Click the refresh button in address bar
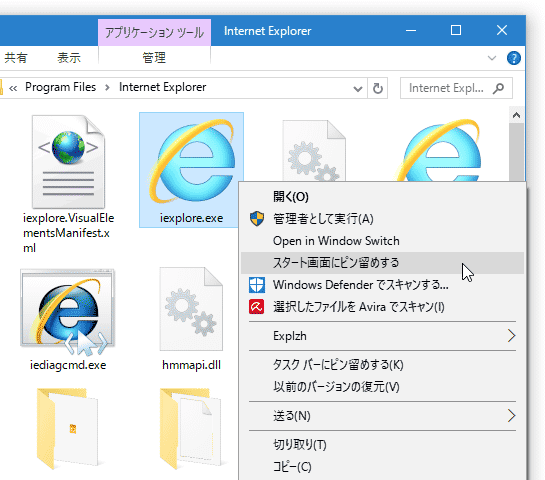Screen dimensions: 545x480 (x=378, y=88)
